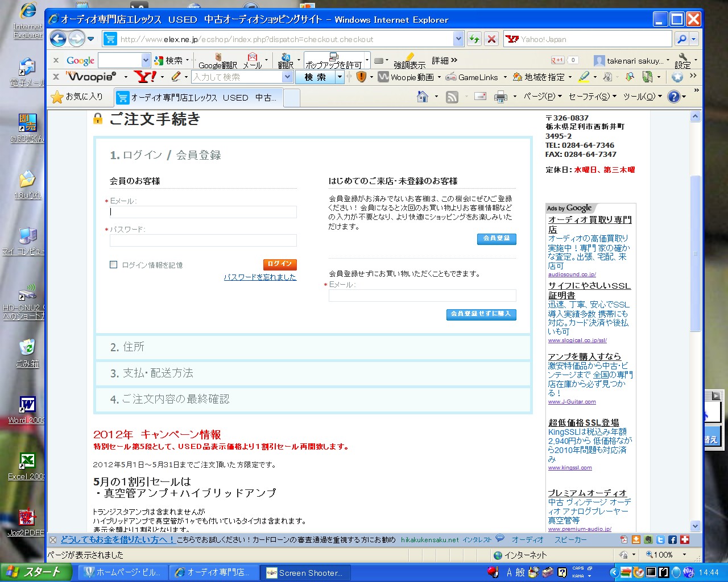Click the RSS feeds icon

pos(452,97)
